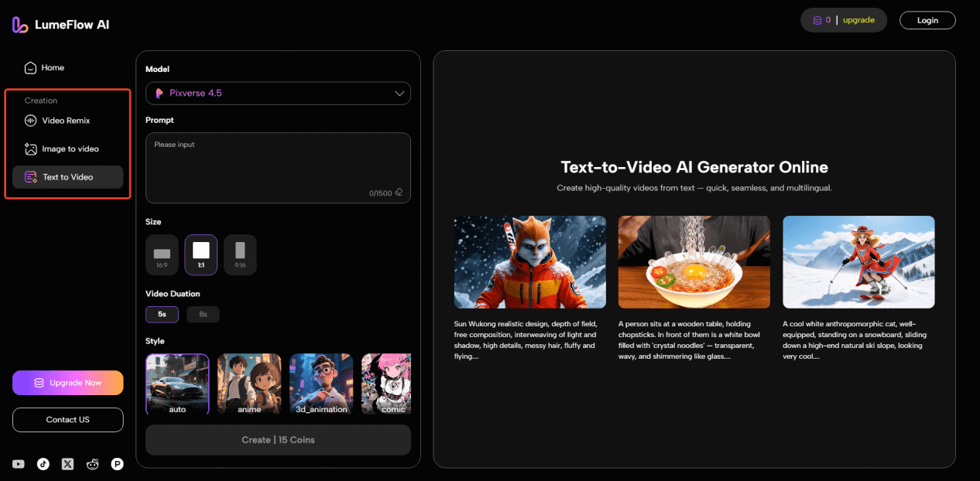The image size is (980, 481).
Task: Click the 'Create high-quality videos from text' subtitle
Action: tap(694, 188)
